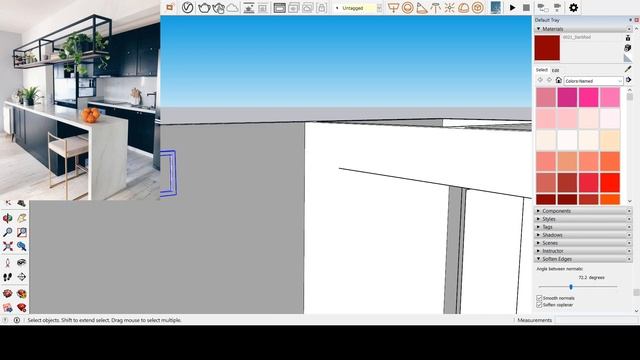Adjust the angle between normals slider

click(x=571, y=287)
